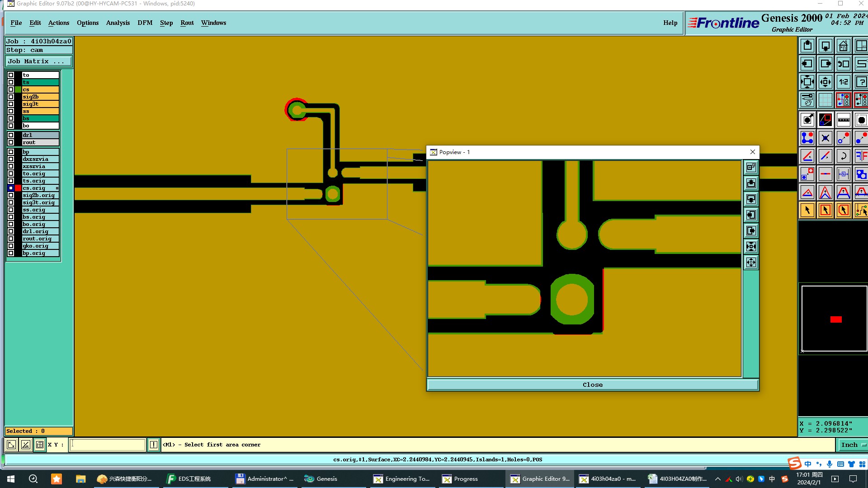Open the grid display icon

pos(825,100)
